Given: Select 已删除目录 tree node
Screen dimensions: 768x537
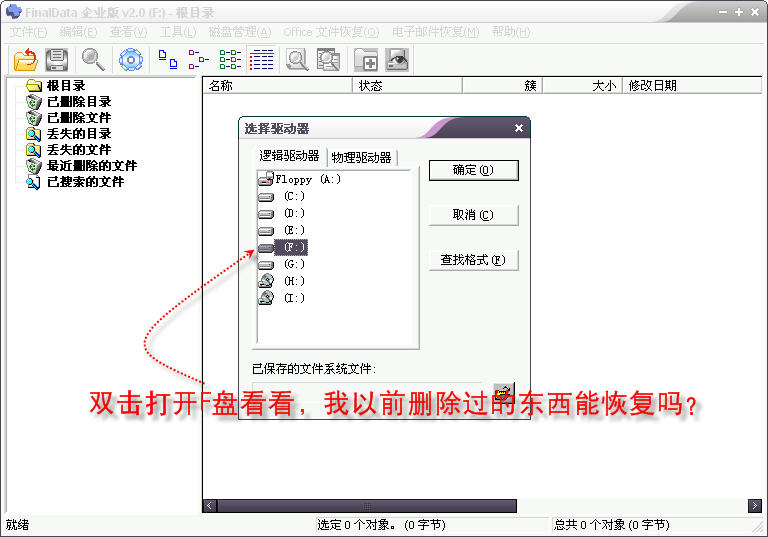Looking at the screenshot, I should (x=79, y=102).
